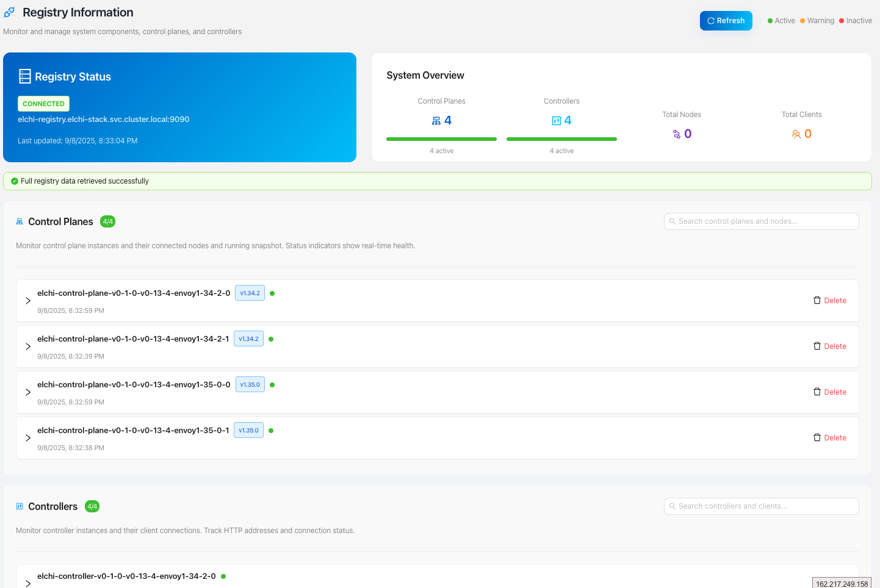
Task: Click the magnifier icon in control planes search box
Action: 673,221
